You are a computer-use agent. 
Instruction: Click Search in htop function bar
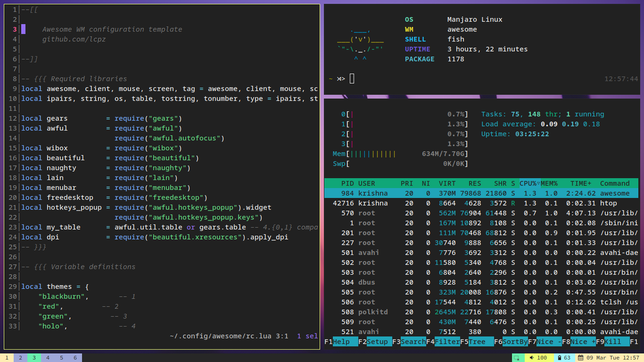(x=413, y=342)
